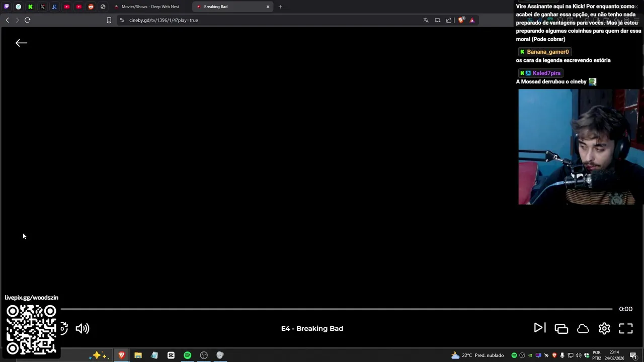Switch the POR PTB2 keyboard language

tap(597, 355)
